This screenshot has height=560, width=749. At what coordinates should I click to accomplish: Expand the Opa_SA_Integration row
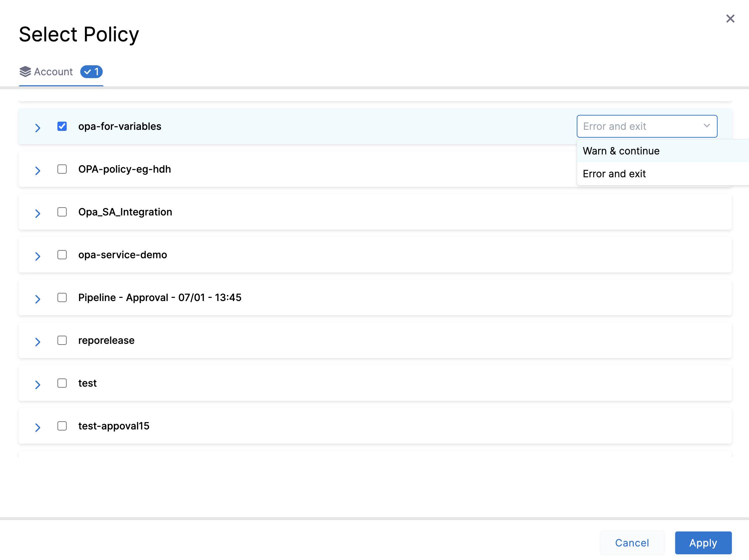pos(38,213)
